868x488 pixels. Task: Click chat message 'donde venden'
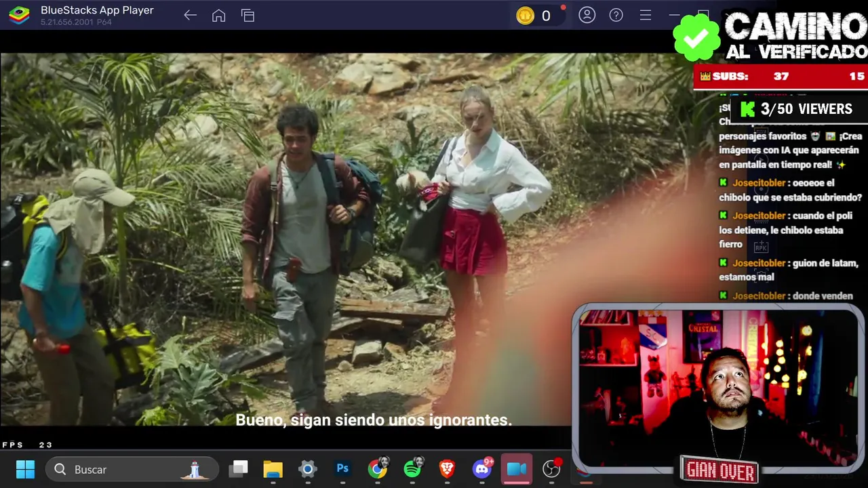coord(786,296)
